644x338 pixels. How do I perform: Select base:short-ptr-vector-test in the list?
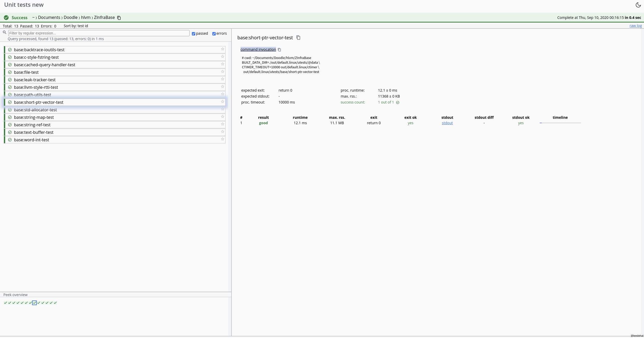(x=115, y=102)
